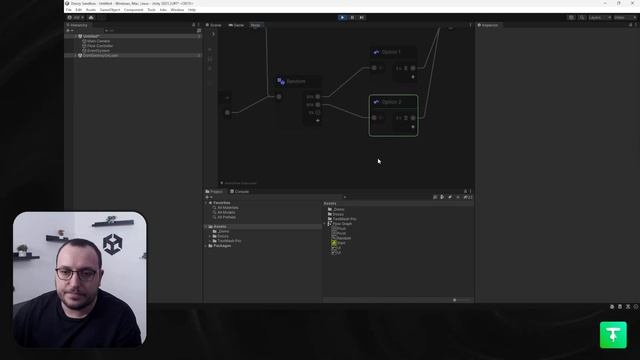Switch to the Game tab

tap(236, 25)
